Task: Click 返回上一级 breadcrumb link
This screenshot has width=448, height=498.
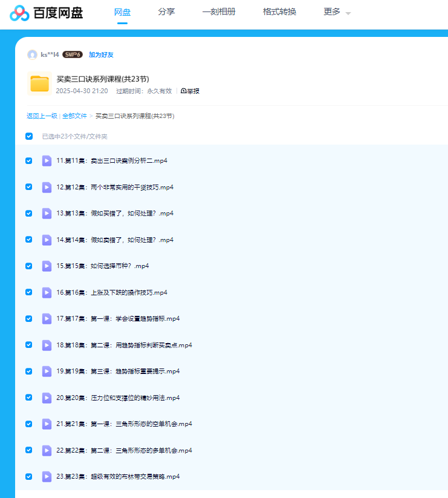Action: [42, 116]
